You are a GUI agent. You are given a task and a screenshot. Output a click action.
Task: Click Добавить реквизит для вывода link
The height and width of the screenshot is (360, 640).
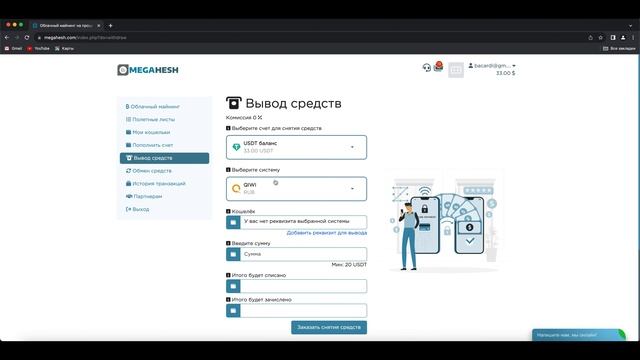(327, 233)
